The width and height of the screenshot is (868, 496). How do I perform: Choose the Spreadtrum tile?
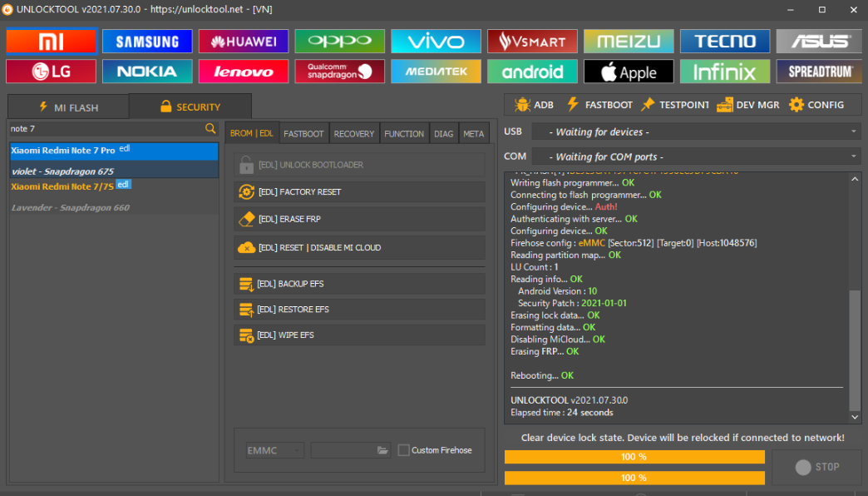click(819, 72)
